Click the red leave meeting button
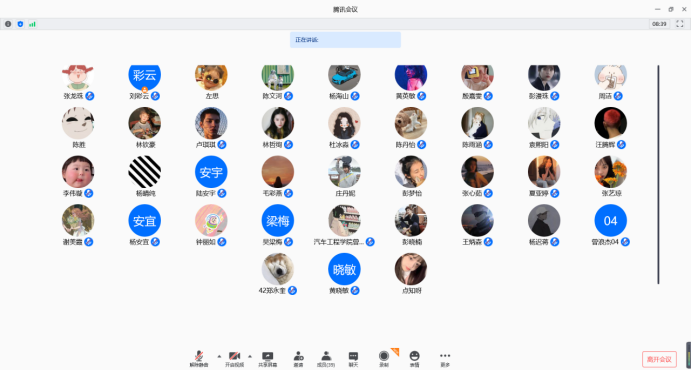The height and width of the screenshot is (370, 692). (x=659, y=359)
